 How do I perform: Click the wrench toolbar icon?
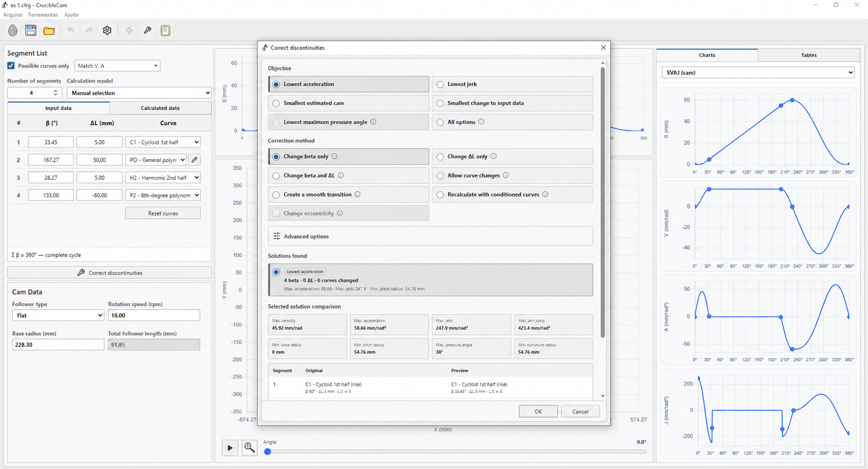click(x=148, y=31)
